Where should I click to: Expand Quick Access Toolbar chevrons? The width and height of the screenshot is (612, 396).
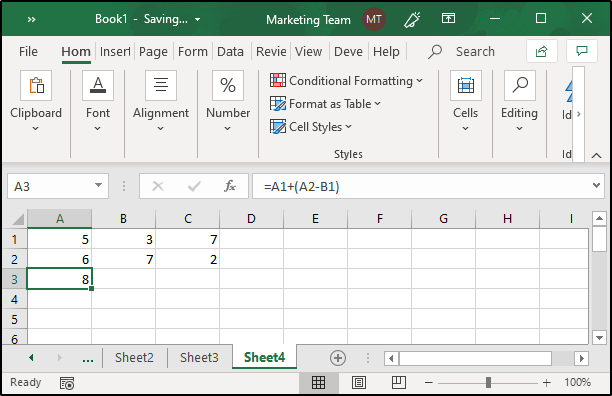click(x=32, y=20)
